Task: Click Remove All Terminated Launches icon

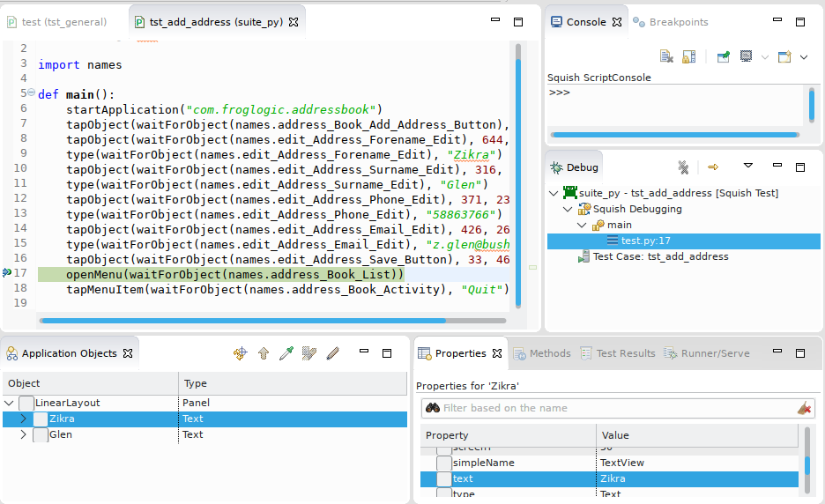Action: [683, 167]
